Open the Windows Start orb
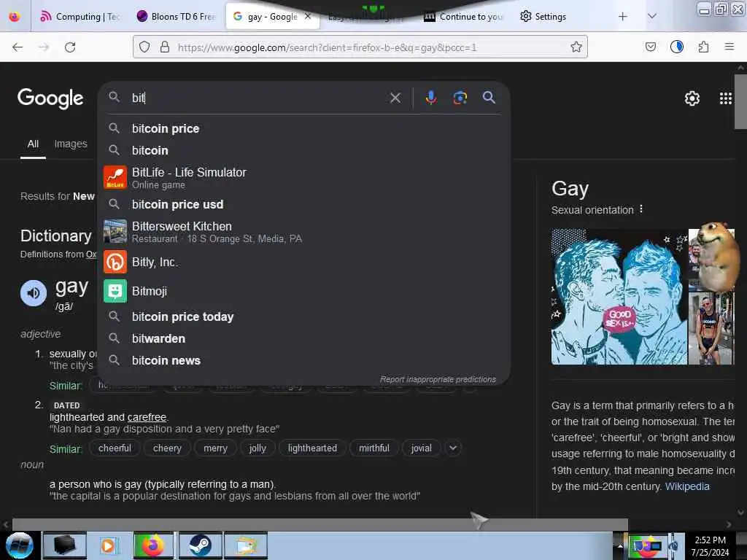The width and height of the screenshot is (747, 560). point(20,545)
